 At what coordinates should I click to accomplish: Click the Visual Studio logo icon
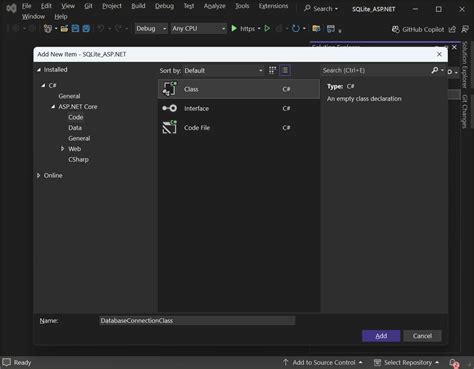[11, 8]
